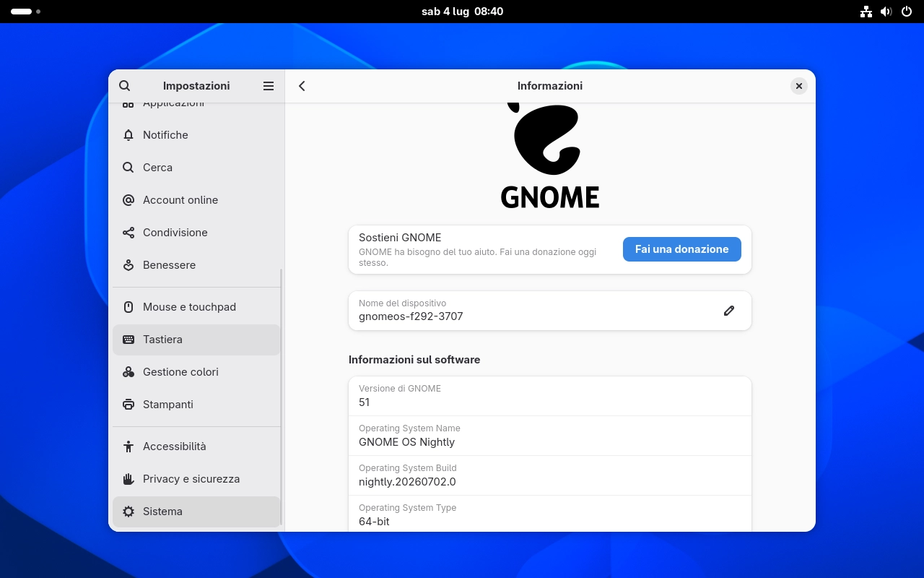The width and height of the screenshot is (924, 578).
Task: Open the Condivisione panel
Action: coord(196,233)
